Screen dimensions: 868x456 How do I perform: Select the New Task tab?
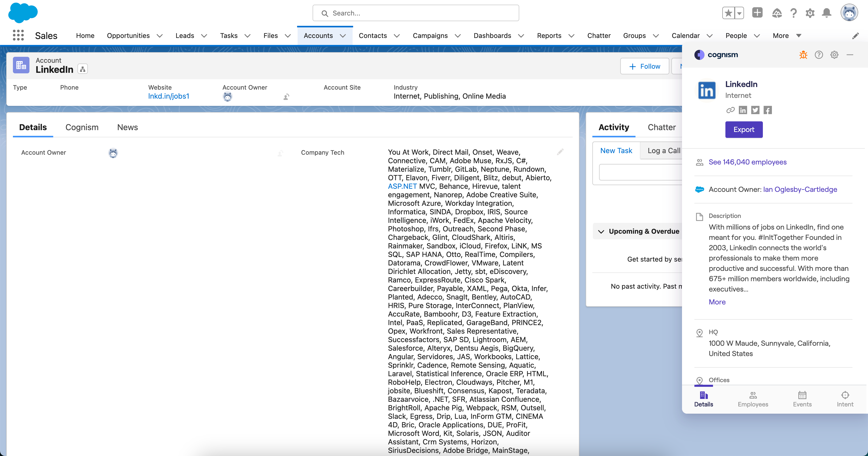616,151
